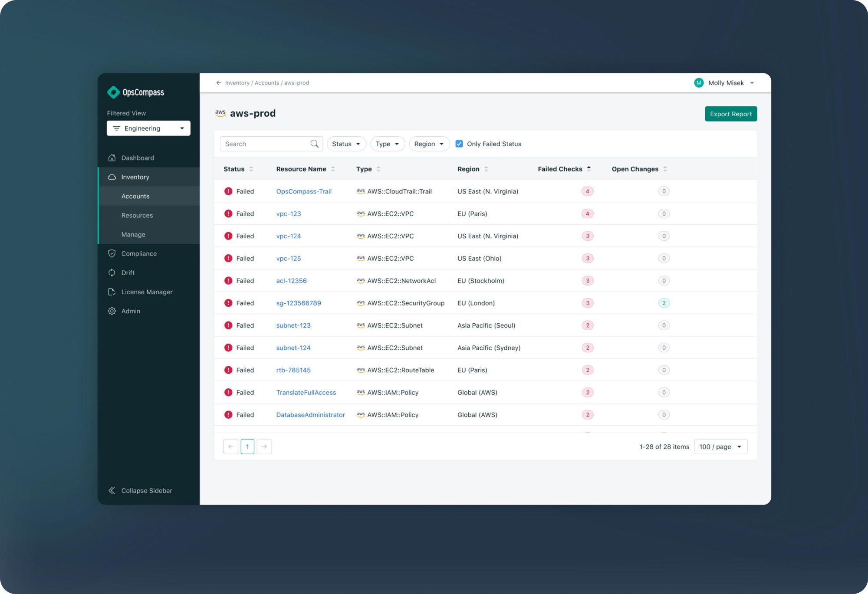Open the subnet-123 resource link

[293, 325]
